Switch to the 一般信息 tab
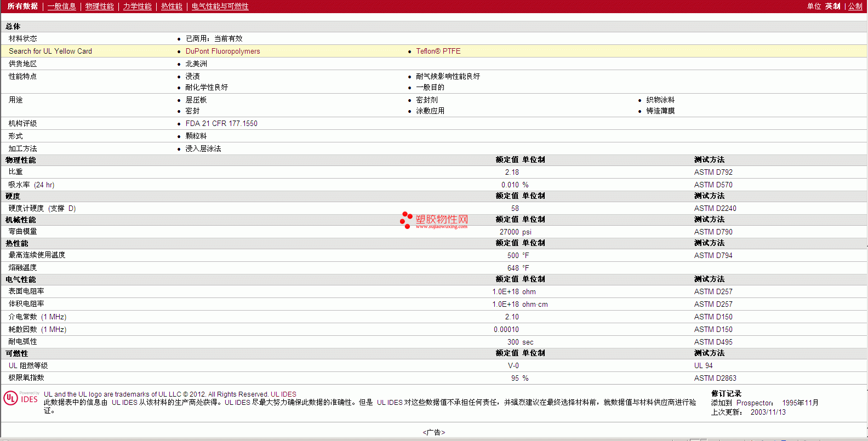This screenshot has height=441, width=868. point(61,6)
